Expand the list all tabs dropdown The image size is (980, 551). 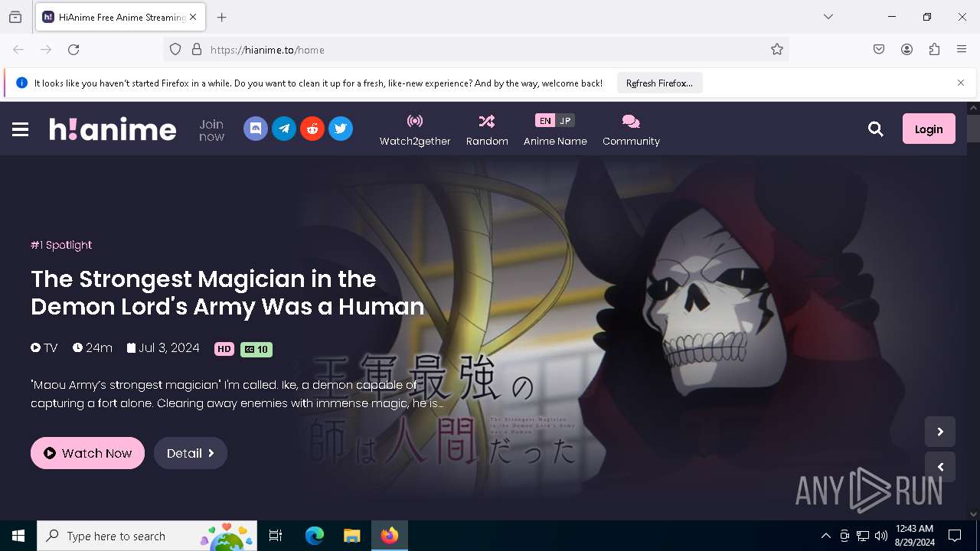click(x=828, y=17)
